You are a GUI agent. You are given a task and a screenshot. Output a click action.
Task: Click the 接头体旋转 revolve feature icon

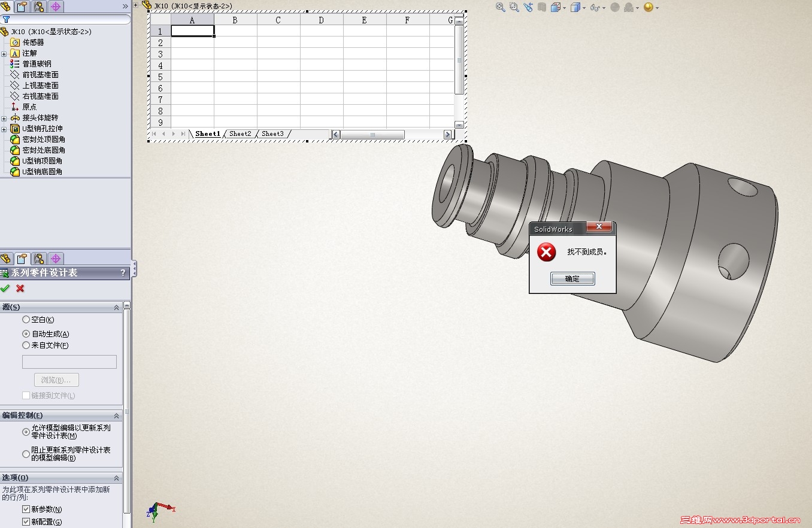(15, 118)
